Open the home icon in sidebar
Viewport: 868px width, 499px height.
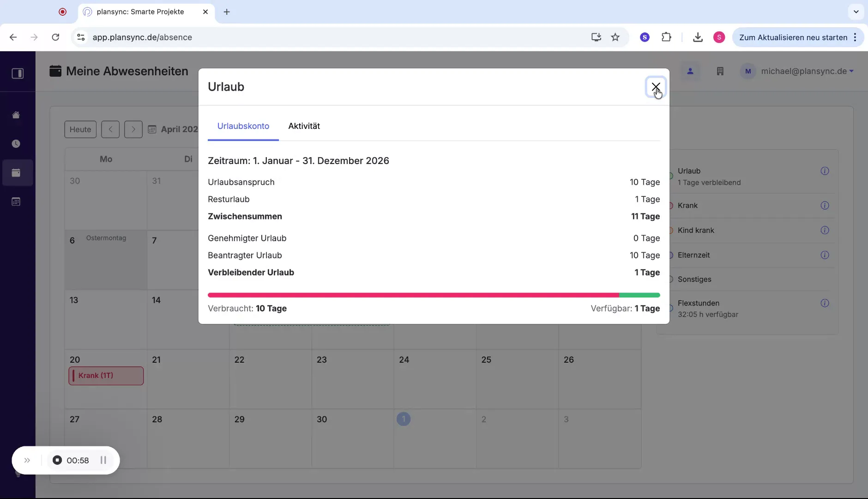(16, 115)
